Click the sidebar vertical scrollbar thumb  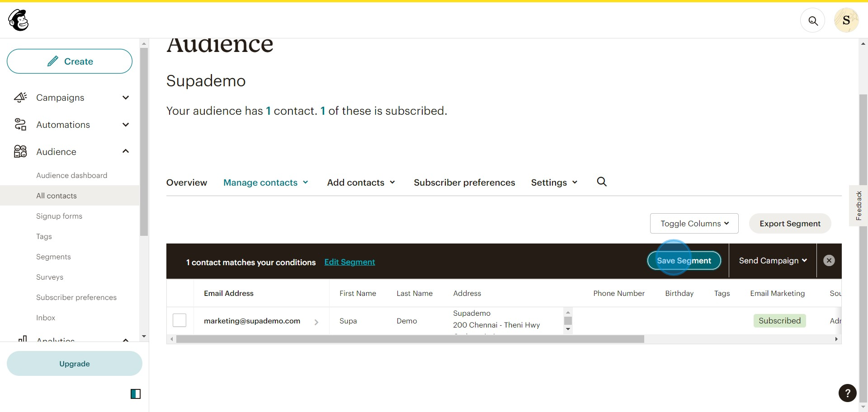click(x=144, y=142)
